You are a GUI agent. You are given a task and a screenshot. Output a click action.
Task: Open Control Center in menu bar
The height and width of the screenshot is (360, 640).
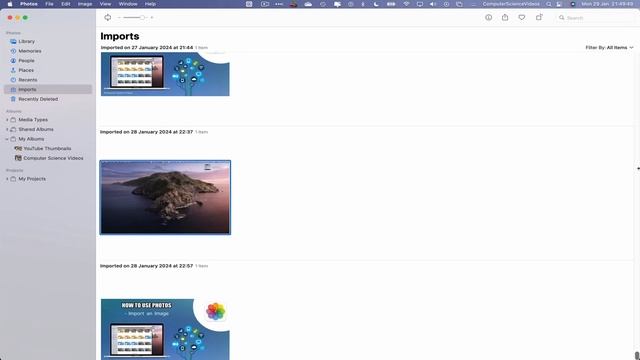pos(559,4)
